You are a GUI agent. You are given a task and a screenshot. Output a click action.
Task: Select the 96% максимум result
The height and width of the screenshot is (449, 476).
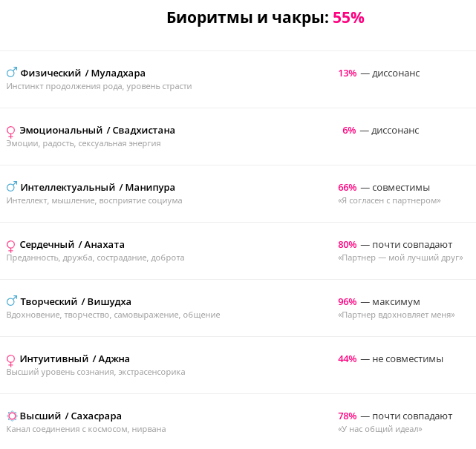pyautogui.click(x=379, y=302)
